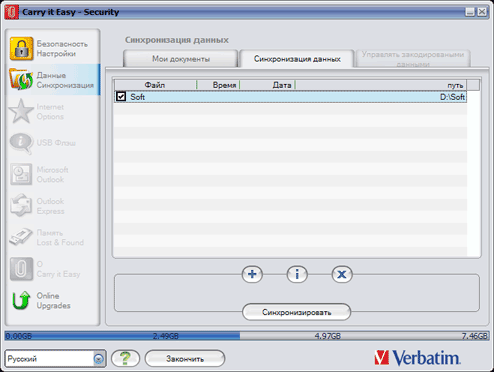
Task: Sort by the Файл column header
Action: click(155, 85)
